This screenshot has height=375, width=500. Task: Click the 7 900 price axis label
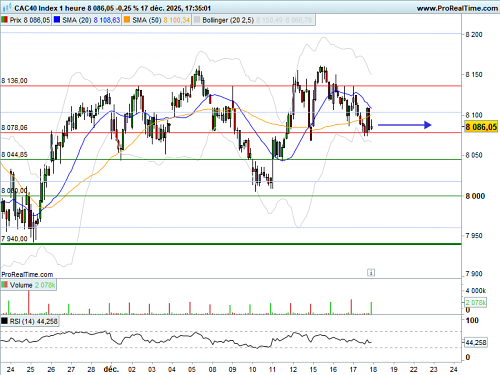tap(474, 274)
